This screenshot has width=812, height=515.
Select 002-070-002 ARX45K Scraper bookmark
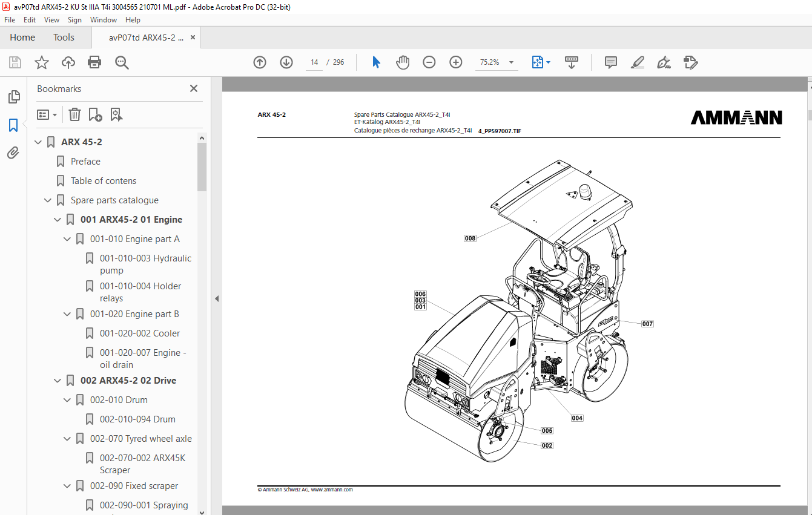tap(142, 464)
